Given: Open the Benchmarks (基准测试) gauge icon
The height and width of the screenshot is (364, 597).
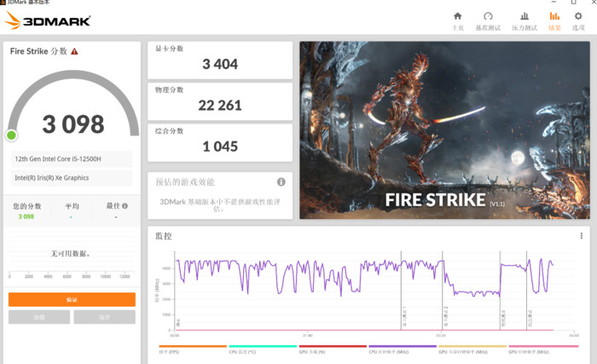Looking at the screenshot, I should tap(488, 16).
